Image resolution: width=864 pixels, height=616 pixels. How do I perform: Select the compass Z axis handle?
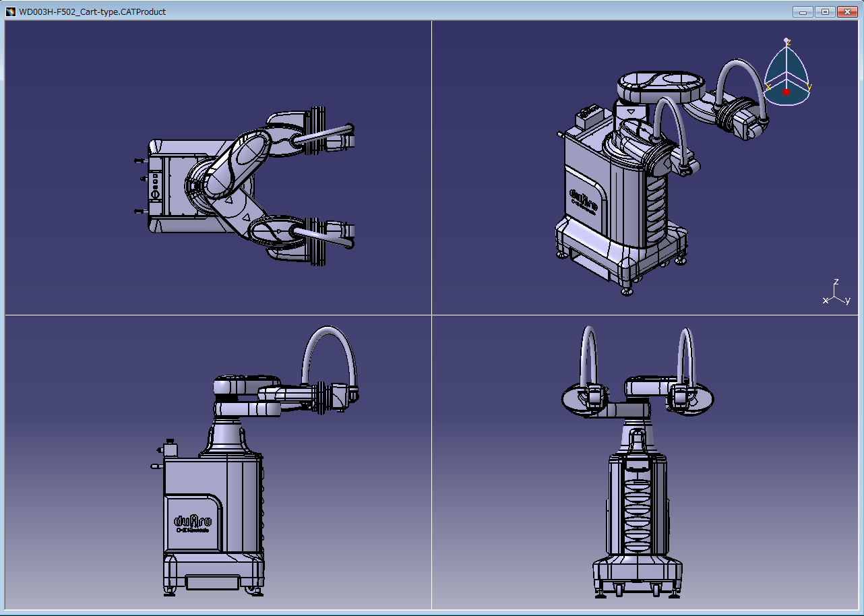[x=786, y=41]
